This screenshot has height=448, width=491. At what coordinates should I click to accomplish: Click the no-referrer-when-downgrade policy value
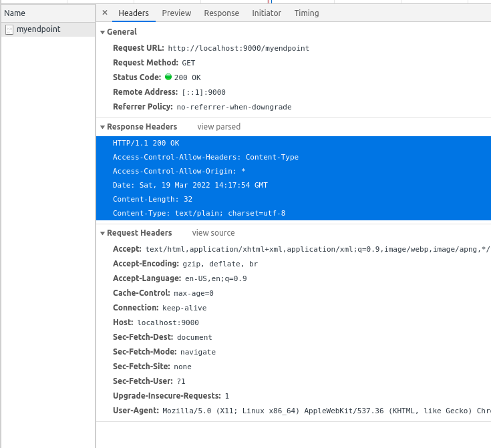click(x=234, y=107)
